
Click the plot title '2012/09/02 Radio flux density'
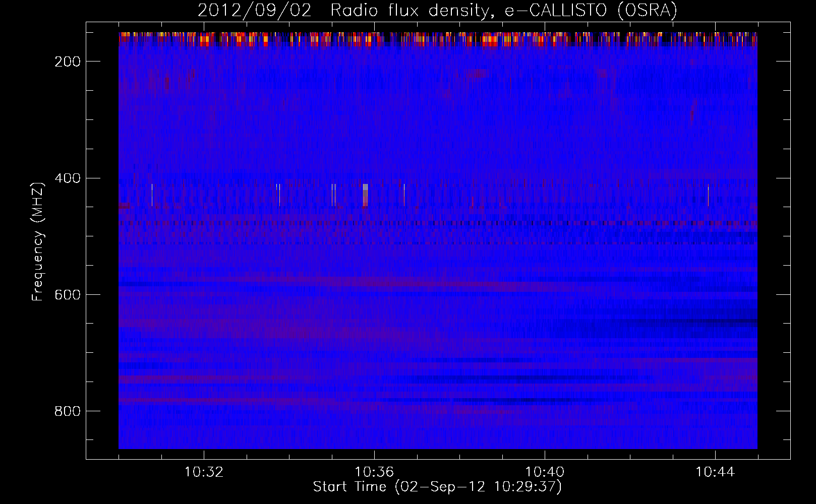click(x=437, y=10)
